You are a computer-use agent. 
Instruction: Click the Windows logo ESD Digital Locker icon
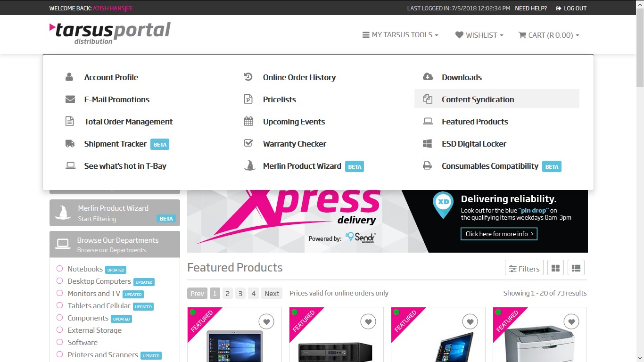click(x=428, y=144)
